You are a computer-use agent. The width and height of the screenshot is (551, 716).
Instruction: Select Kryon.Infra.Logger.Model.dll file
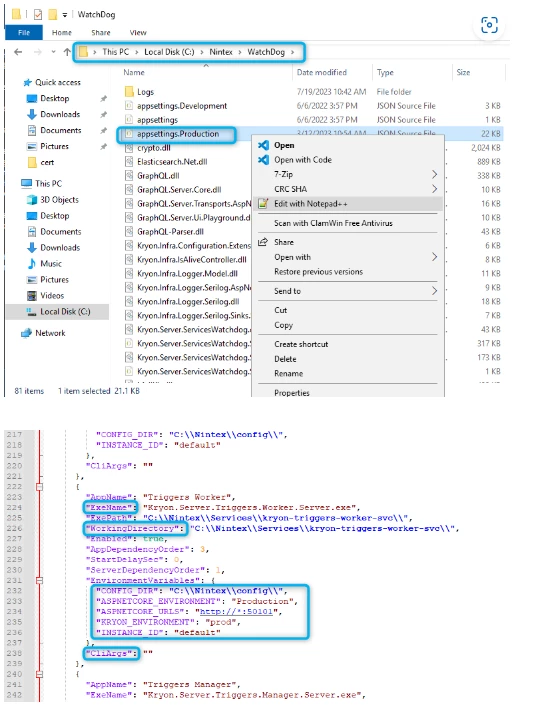pyautogui.click(x=187, y=274)
